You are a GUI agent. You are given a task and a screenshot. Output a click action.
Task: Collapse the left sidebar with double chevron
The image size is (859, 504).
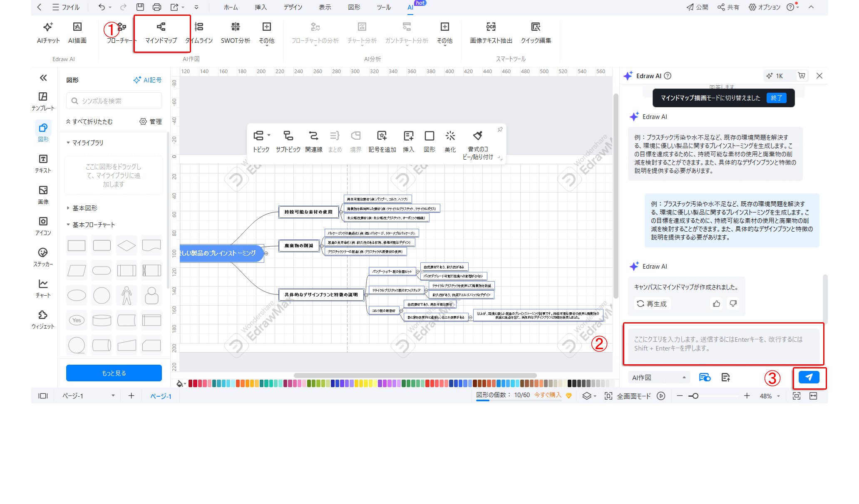(x=43, y=78)
